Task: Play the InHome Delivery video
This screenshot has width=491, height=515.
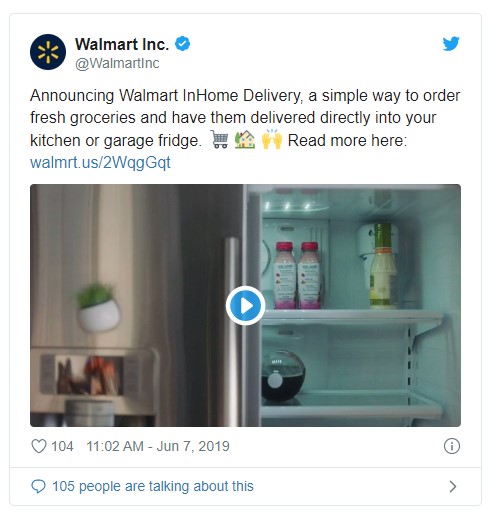Action: point(246,305)
